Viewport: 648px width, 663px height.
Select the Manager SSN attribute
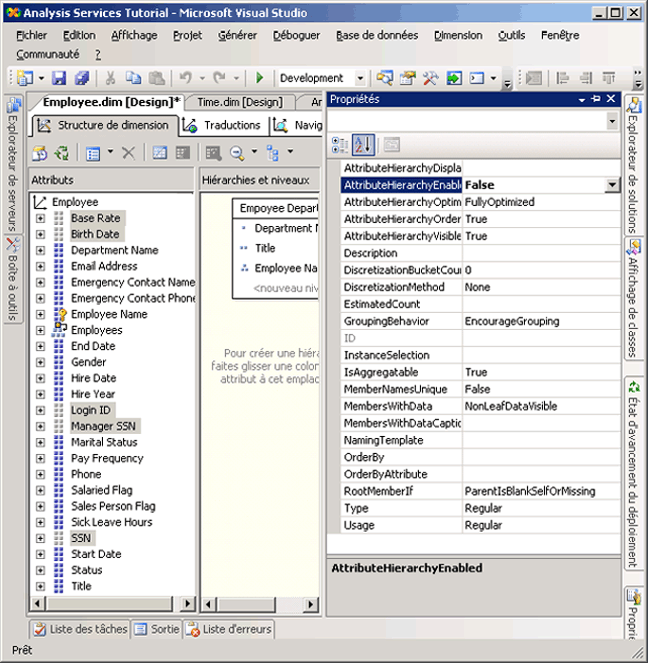point(105,426)
